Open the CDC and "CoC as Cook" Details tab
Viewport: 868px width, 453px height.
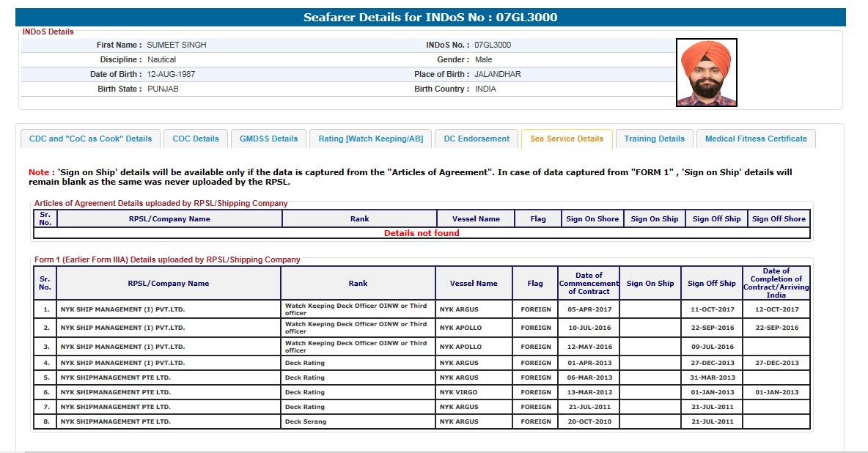tap(90, 139)
